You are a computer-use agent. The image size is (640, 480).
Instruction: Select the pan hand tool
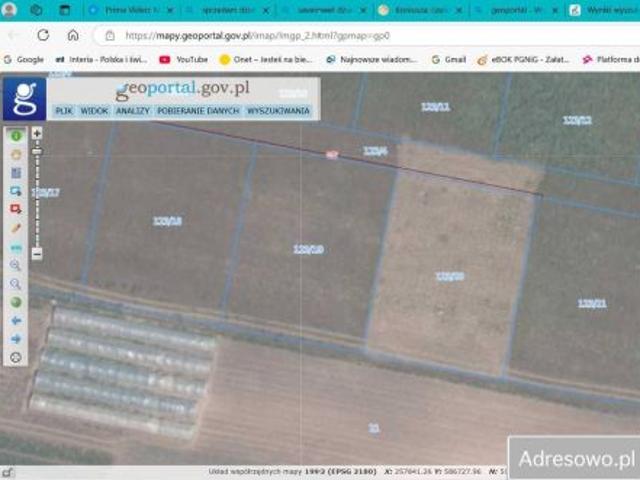coord(16,154)
